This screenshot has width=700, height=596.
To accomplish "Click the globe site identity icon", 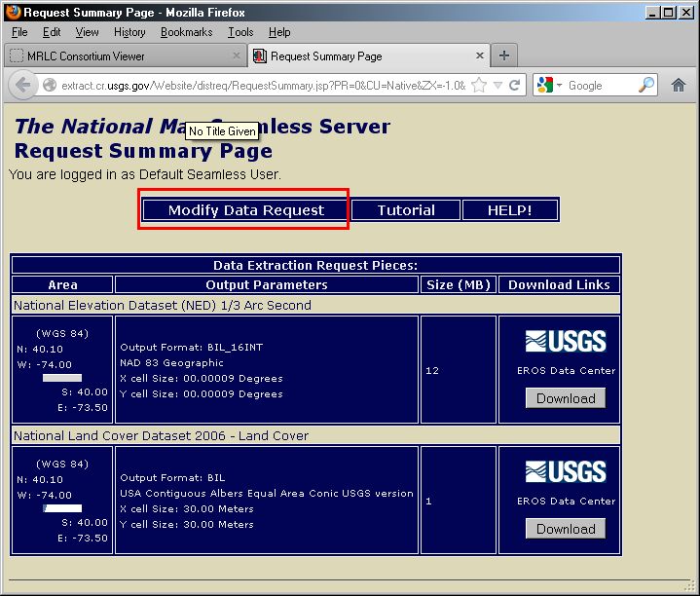I will click(50, 86).
